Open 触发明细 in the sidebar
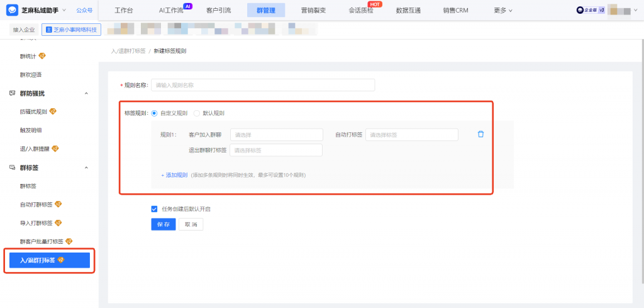Image resolution: width=644 pixels, height=308 pixels. pyautogui.click(x=31, y=130)
